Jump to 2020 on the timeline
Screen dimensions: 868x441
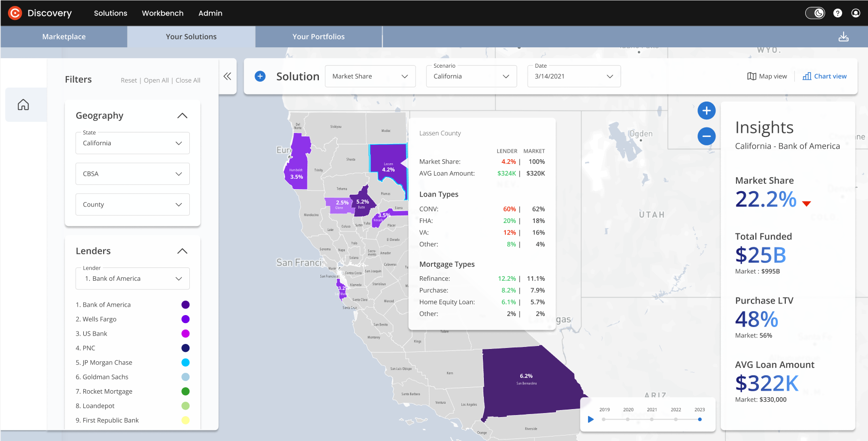click(628, 419)
